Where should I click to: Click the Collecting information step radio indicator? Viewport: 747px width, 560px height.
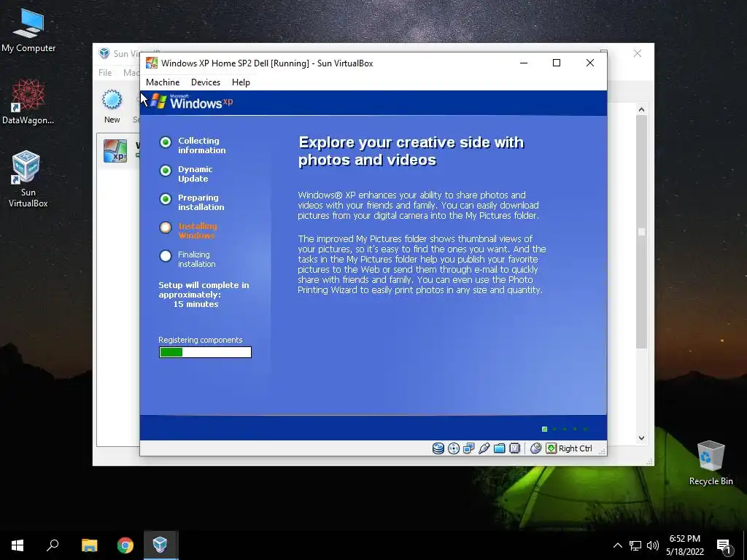tap(166, 142)
